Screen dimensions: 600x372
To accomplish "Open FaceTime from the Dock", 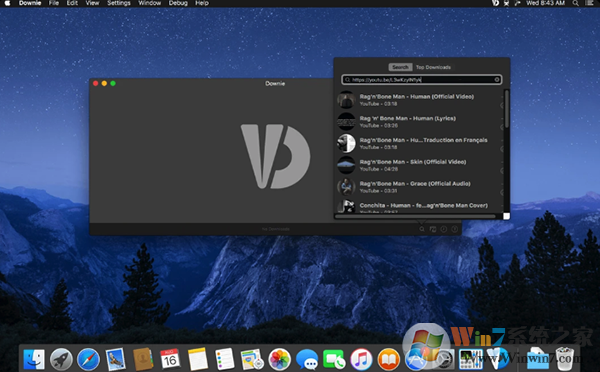I will (334, 359).
